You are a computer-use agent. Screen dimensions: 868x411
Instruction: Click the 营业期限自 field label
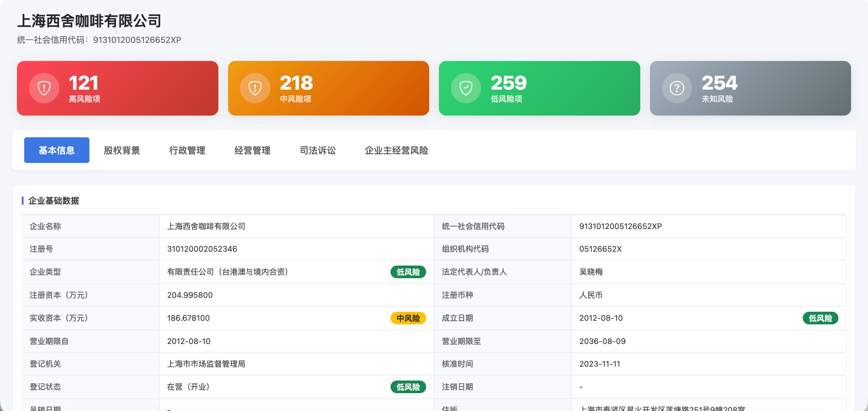click(49, 341)
